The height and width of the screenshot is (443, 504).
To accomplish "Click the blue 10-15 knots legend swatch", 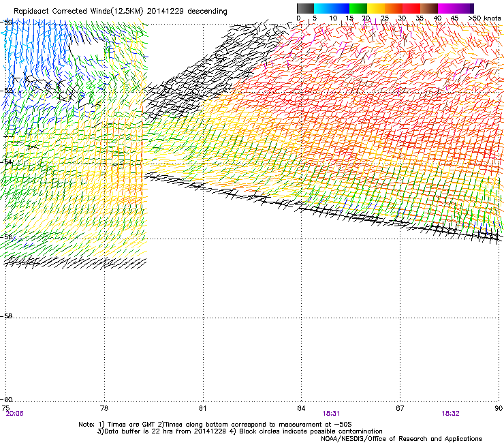I will pos(341,8).
